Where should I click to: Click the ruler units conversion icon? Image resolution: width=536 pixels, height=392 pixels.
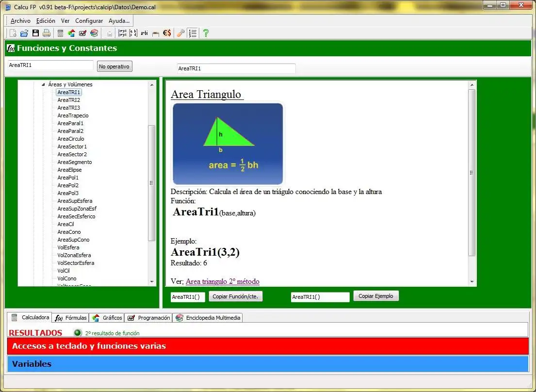tap(156, 33)
